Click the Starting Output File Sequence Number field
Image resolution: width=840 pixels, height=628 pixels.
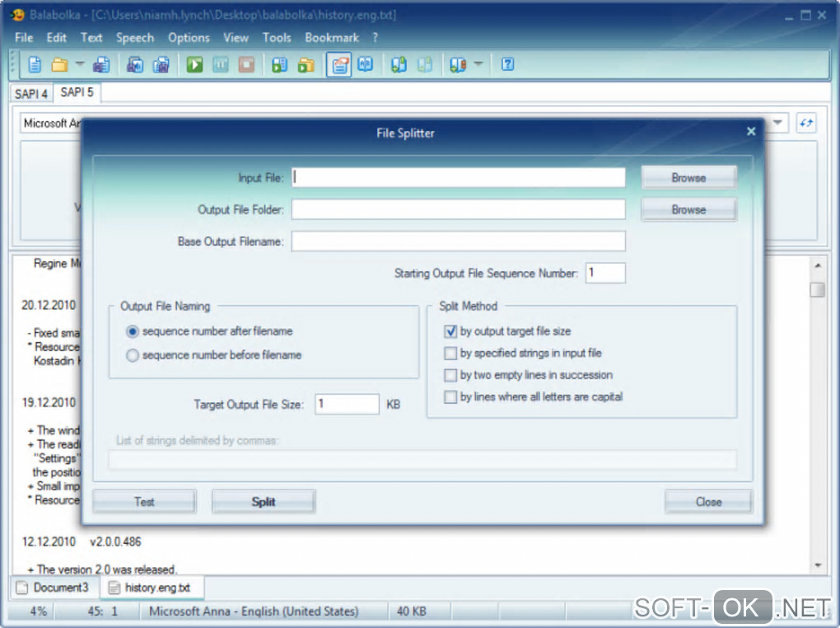click(605, 273)
